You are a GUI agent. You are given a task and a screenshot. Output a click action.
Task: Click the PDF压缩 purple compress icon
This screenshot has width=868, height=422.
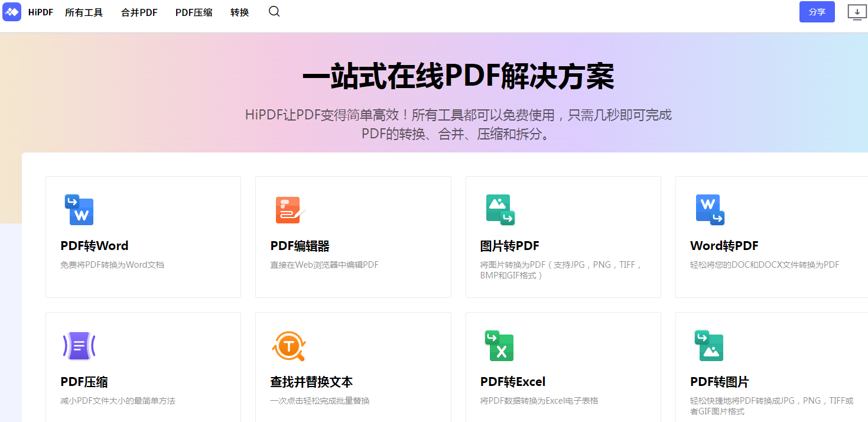(79, 346)
